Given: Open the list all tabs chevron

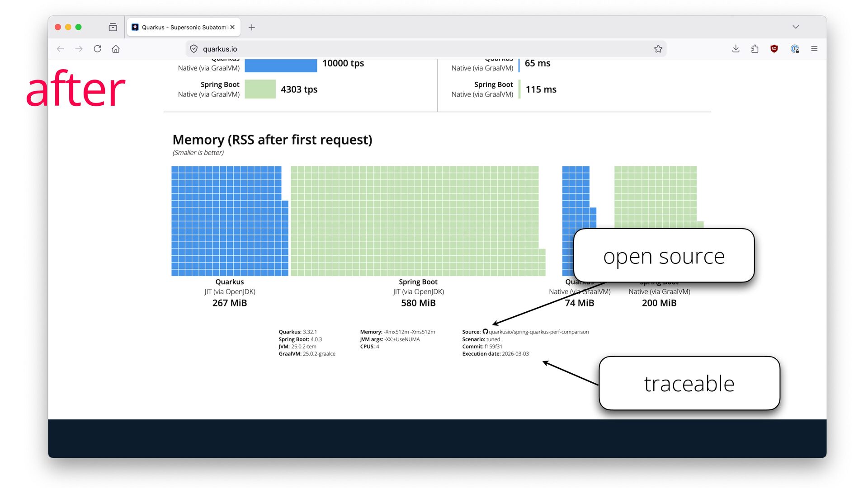Looking at the screenshot, I should tap(796, 27).
